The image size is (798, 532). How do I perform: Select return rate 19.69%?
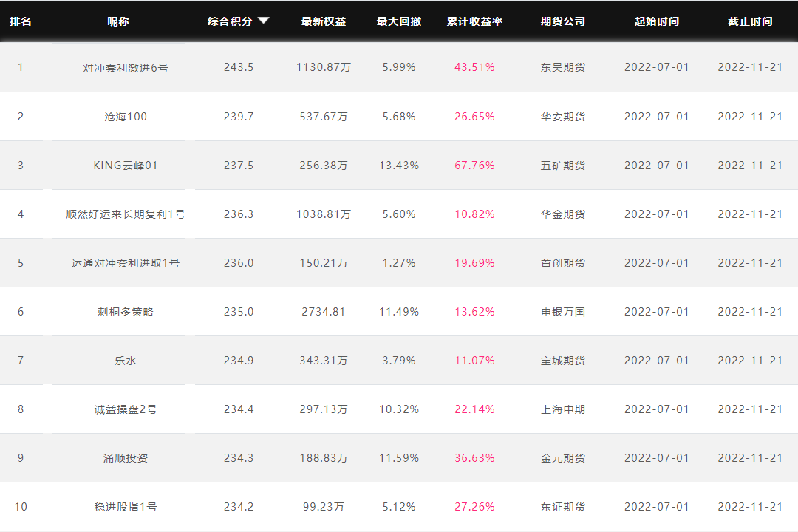click(475, 263)
